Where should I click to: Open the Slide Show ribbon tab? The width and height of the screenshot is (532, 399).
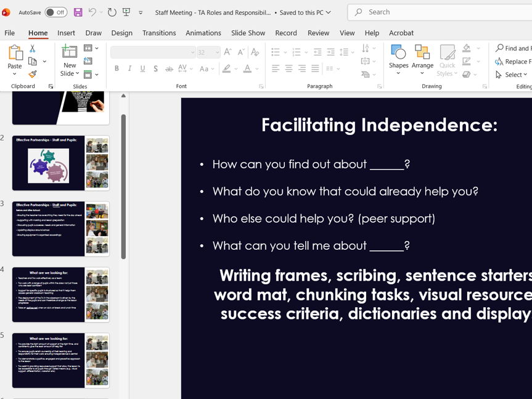pyautogui.click(x=248, y=33)
